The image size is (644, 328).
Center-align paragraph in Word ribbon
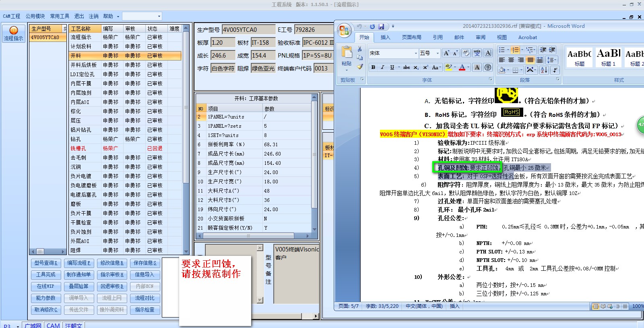click(511, 60)
